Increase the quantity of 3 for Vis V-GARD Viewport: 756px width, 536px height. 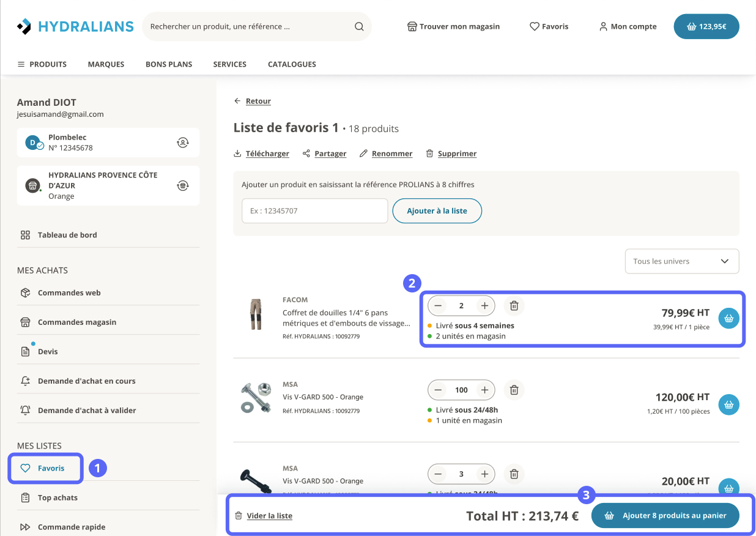click(484, 474)
